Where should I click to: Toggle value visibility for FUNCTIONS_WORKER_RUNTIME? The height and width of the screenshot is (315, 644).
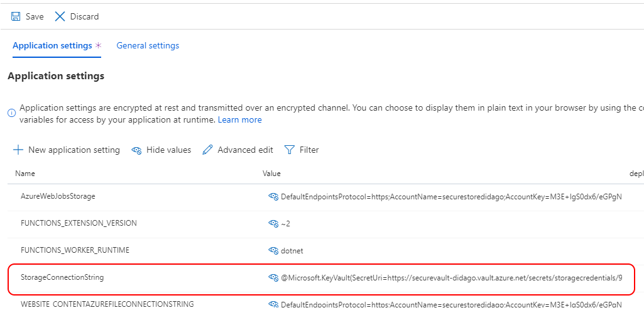273,250
